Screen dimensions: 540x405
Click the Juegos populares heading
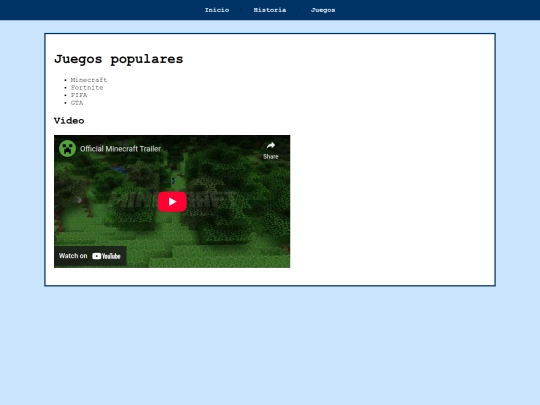click(118, 59)
